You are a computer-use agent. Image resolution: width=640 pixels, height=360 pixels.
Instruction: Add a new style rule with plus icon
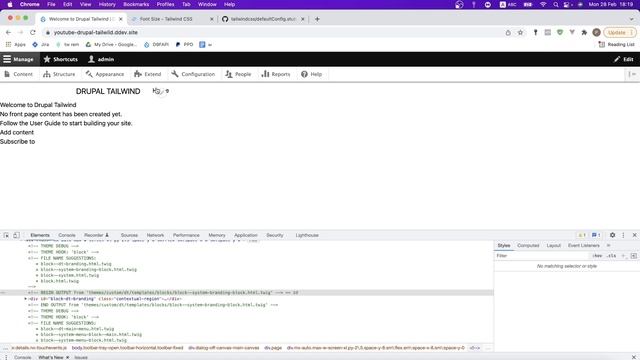pos(623,256)
